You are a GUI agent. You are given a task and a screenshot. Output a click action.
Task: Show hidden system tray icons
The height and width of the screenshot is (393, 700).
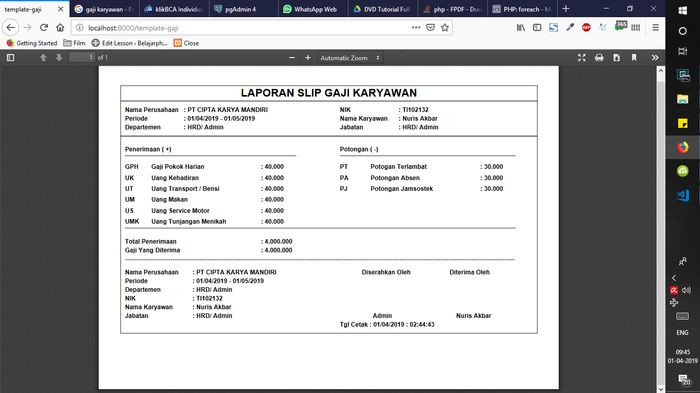674,278
